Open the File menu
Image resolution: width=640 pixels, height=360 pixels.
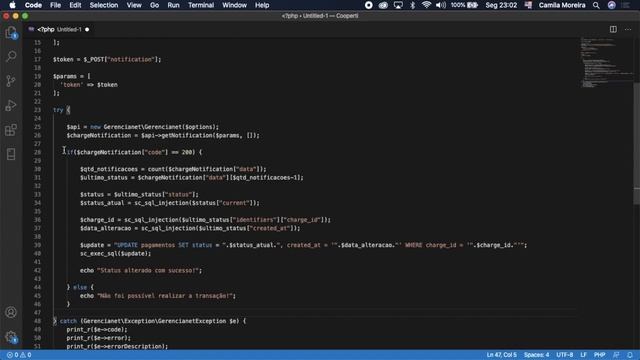(x=55, y=5)
